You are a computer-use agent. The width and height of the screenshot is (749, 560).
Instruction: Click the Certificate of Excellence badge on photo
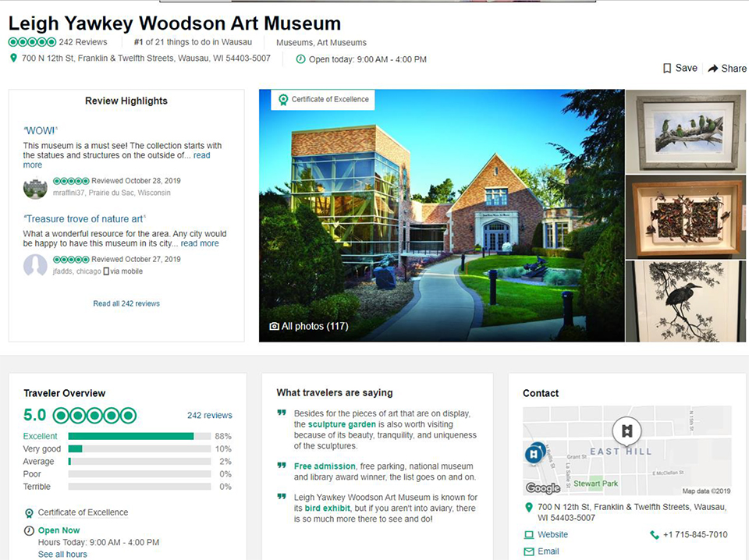pyautogui.click(x=323, y=100)
